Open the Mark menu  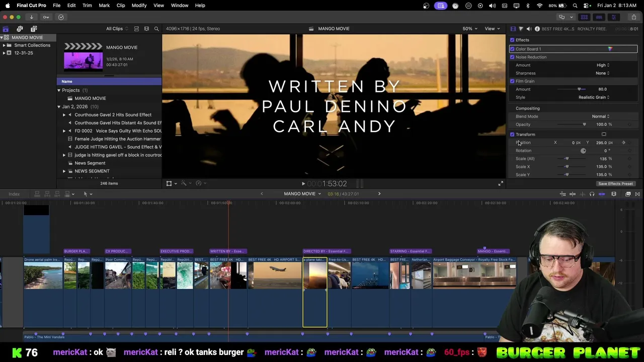(x=104, y=6)
